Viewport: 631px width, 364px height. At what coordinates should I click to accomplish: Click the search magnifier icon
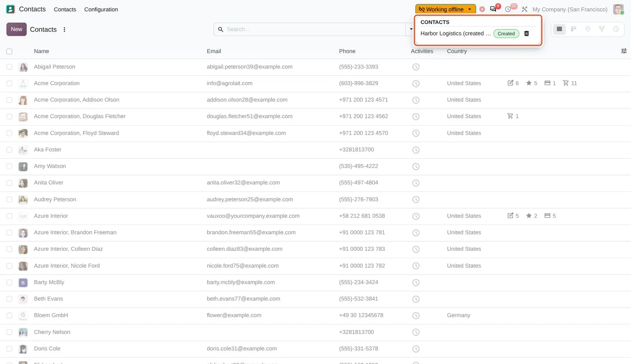pos(221,30)
